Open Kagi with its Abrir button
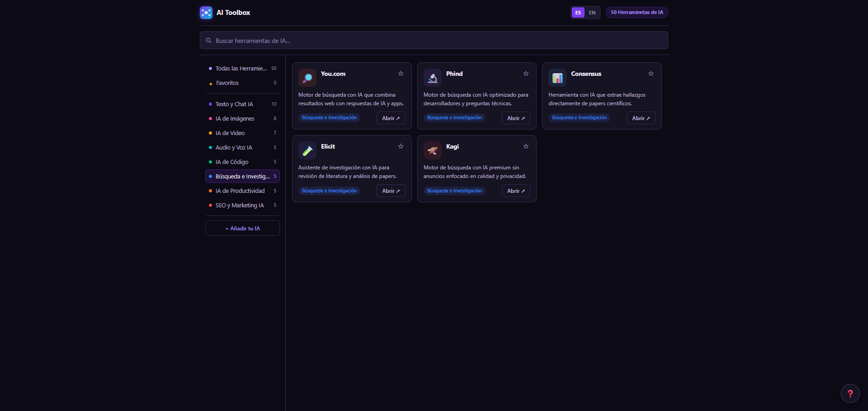 tap(516, 191)
